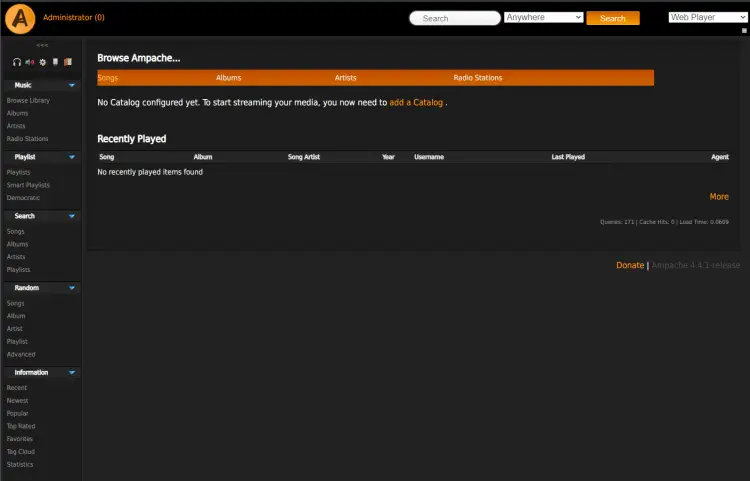This screenshot has width=750, height=481.
Task: Click the Last Played column header
Action: [568, 157]
